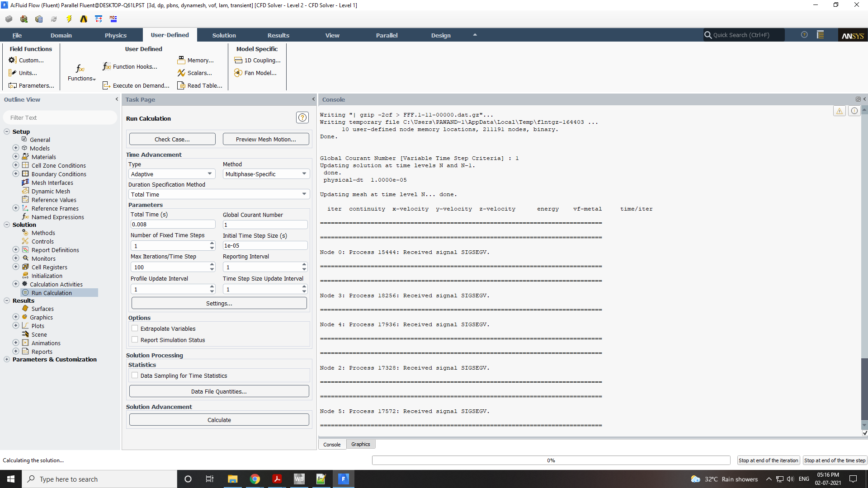The height and width of the screenshot is (488, 868).
Task: Click the yellow Ansys logo toolbar icon
Action: 84,19
